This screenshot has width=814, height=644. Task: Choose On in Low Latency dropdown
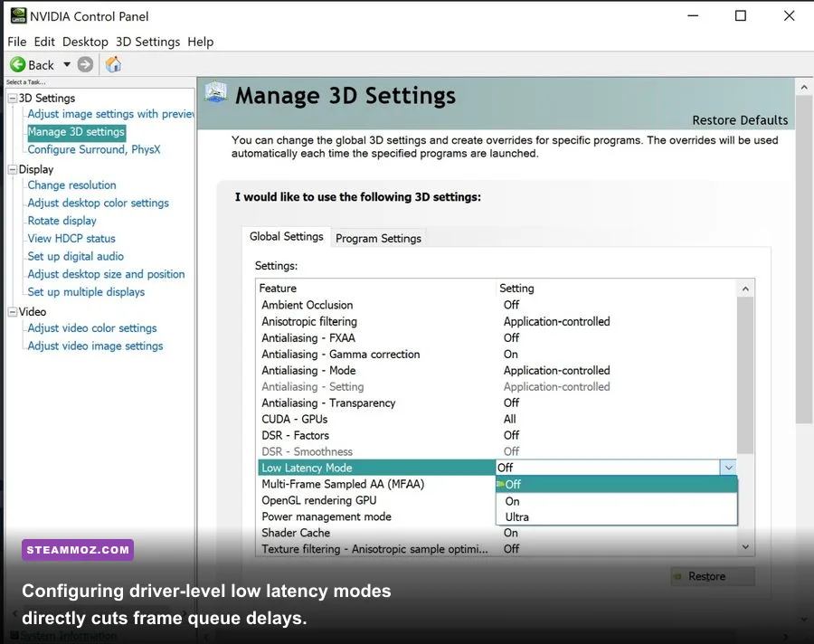coord(616,501)
